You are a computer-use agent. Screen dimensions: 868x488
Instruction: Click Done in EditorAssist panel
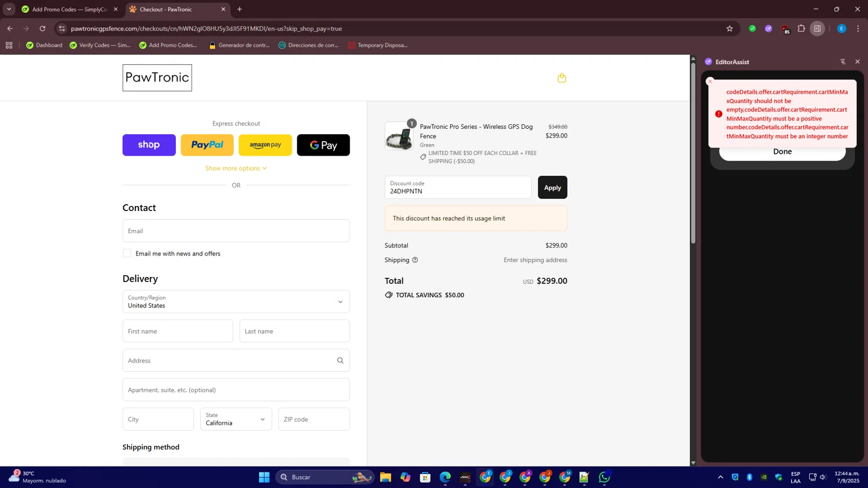(782, 151)
